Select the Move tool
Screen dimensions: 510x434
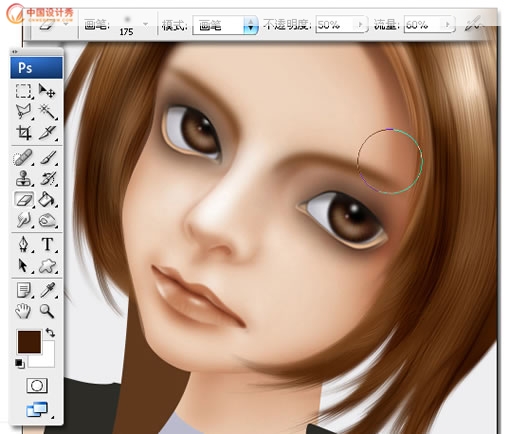pos(47,91)
